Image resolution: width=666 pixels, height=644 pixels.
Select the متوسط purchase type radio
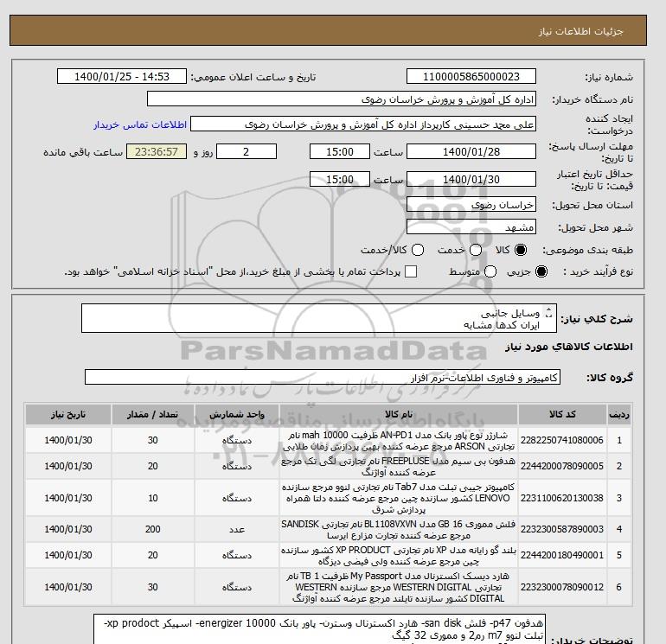(490, 271)
